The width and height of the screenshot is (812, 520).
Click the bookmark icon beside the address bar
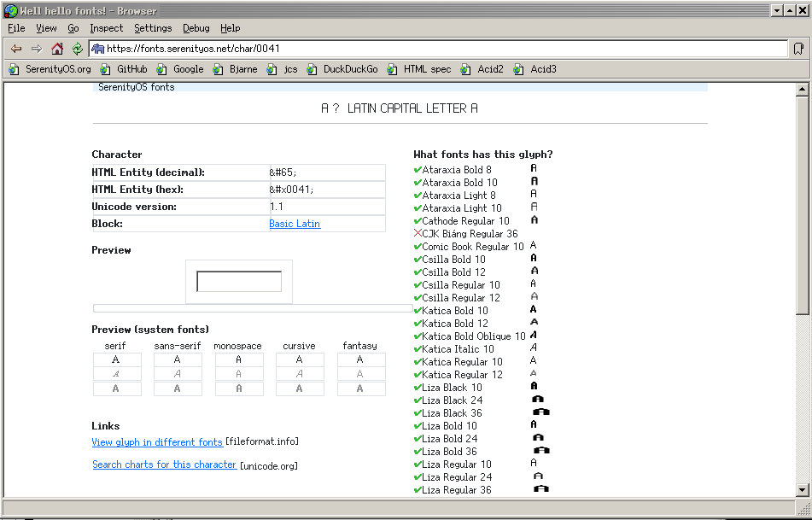click(798, 49)
